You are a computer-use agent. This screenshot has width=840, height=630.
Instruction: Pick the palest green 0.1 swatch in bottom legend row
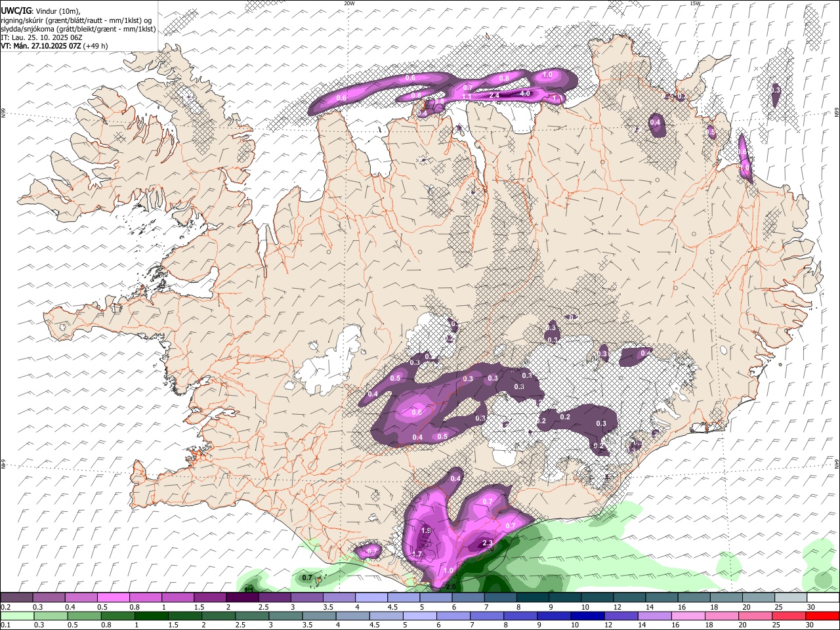pos(17,616)
